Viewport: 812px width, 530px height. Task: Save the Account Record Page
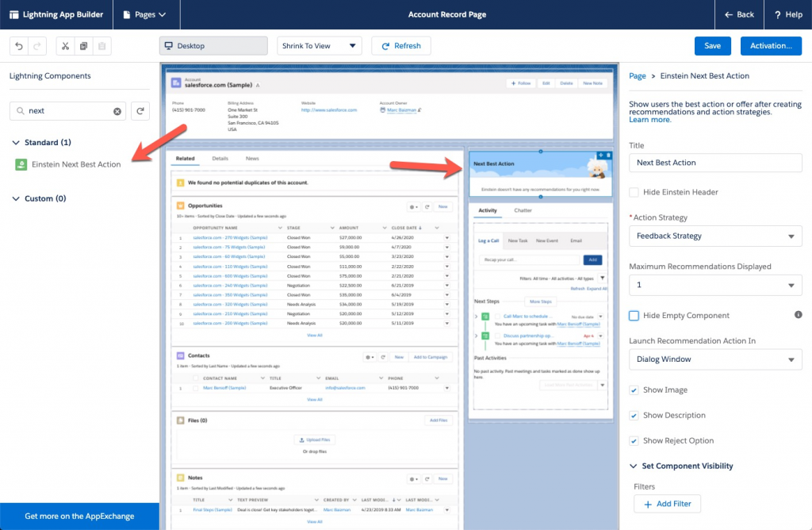point(713,46)
